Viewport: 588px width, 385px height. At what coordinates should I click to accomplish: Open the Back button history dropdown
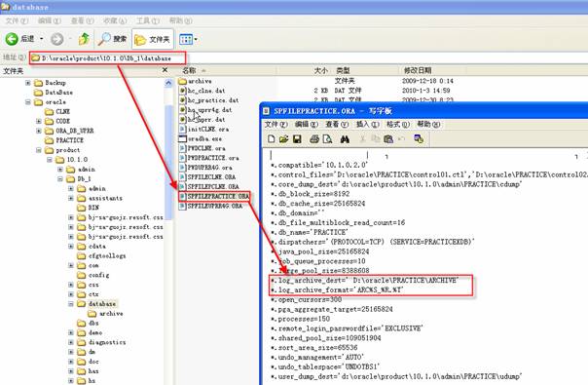pos(42,39)
